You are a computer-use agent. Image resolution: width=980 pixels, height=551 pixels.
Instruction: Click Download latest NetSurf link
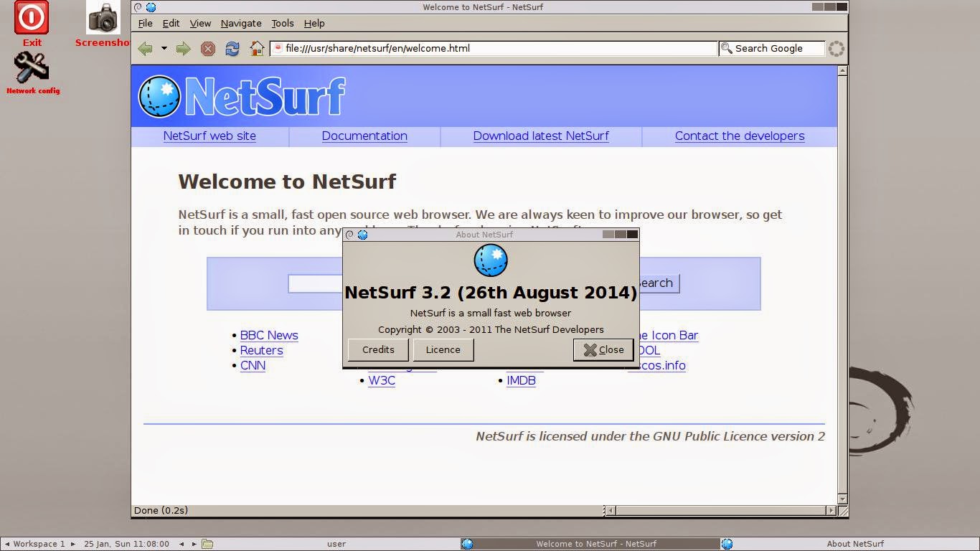pos(541,136)
